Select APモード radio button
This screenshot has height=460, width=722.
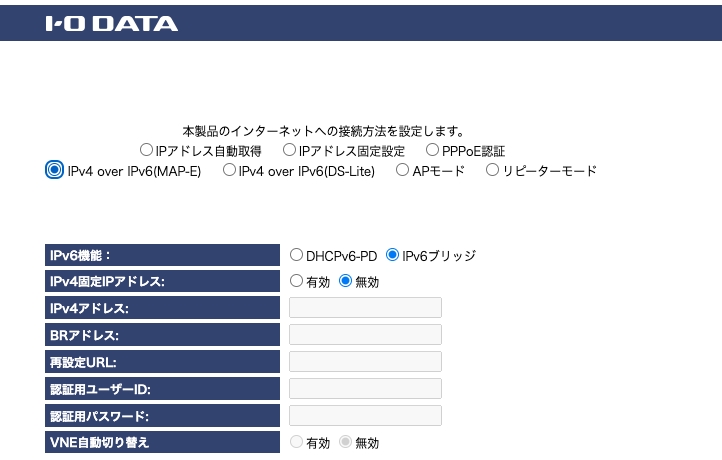click(x=403, y=170)
